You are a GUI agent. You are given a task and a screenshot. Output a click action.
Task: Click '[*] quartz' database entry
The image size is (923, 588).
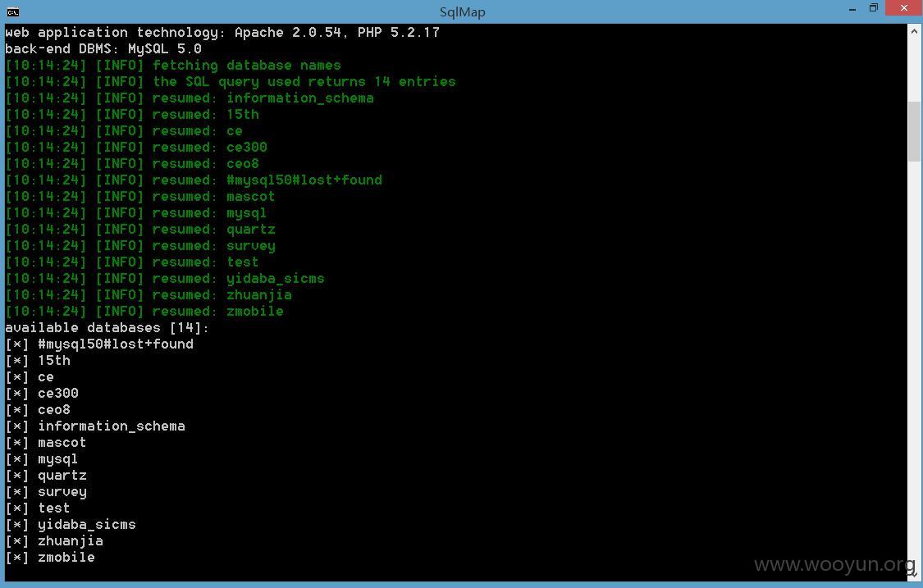coord(46,476)
